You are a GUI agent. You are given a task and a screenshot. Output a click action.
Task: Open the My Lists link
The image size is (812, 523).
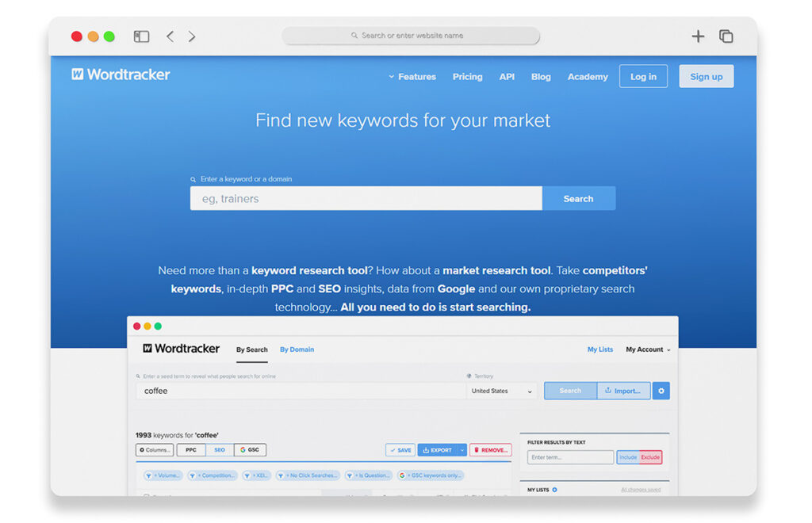click(x=599, y=349)
